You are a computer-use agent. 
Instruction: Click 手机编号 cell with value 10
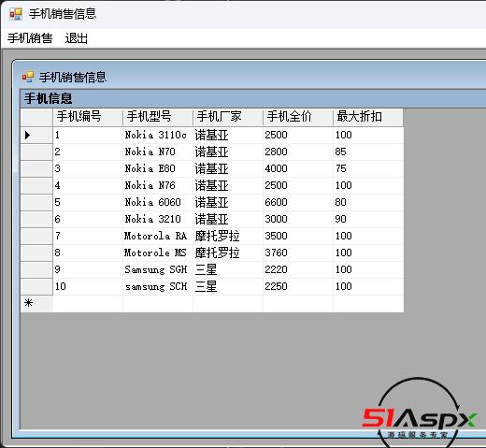(x=88, y=286)
